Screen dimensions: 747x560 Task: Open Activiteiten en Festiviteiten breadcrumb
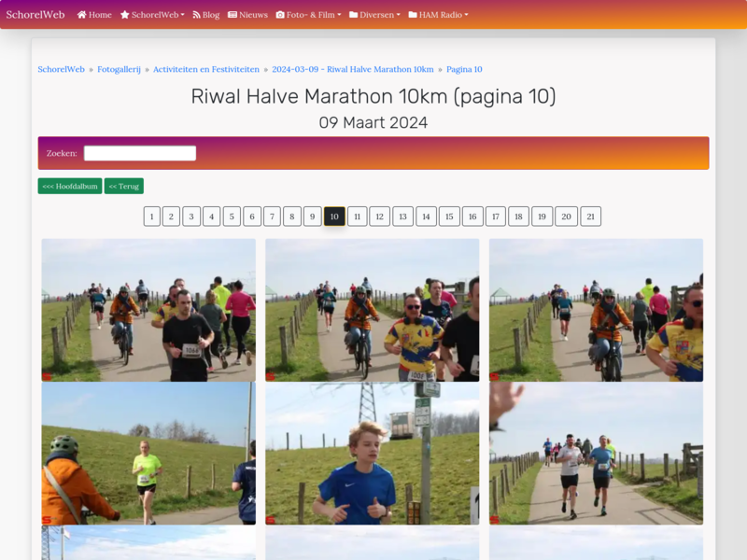(x=206, y=69)
